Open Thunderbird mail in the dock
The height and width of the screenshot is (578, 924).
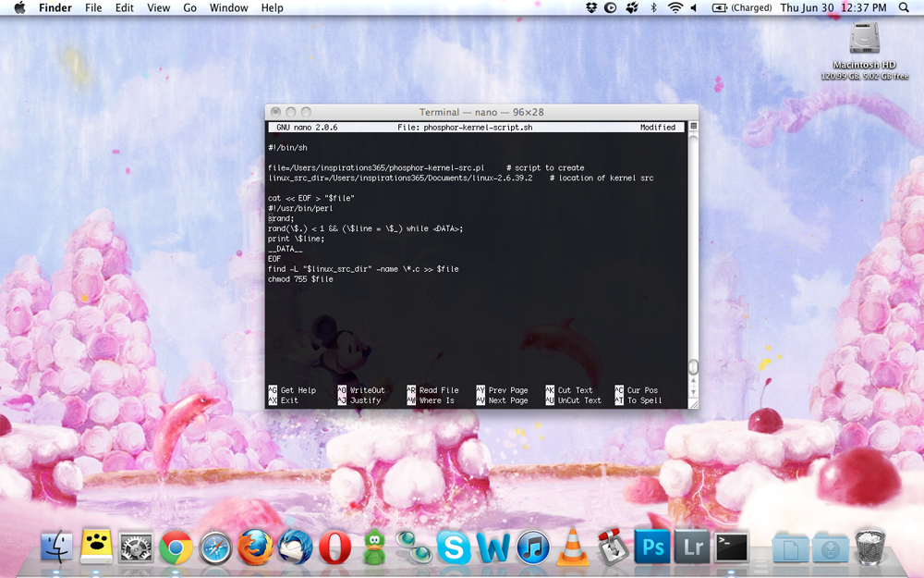[x=296, y=547]
